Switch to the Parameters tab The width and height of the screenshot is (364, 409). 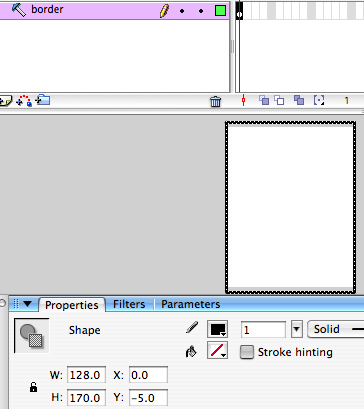[x=190, y=304]
